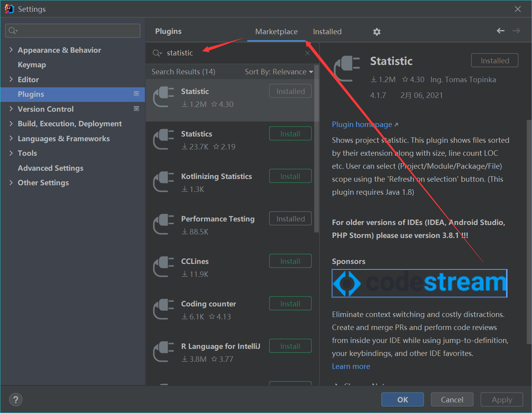Expand Appearance & Behavior section
Screen dimensions: 532x413
11,50
